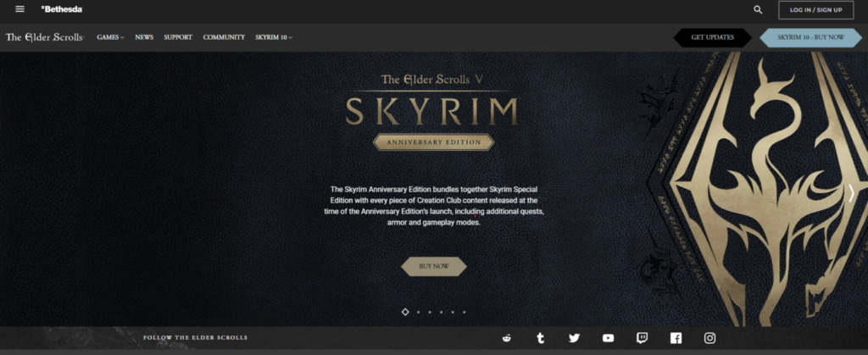Viewport: 868px width, 355px height.
Task: Open the search magnifier icon
Action: pyautogui.click(x=758, y=10)
